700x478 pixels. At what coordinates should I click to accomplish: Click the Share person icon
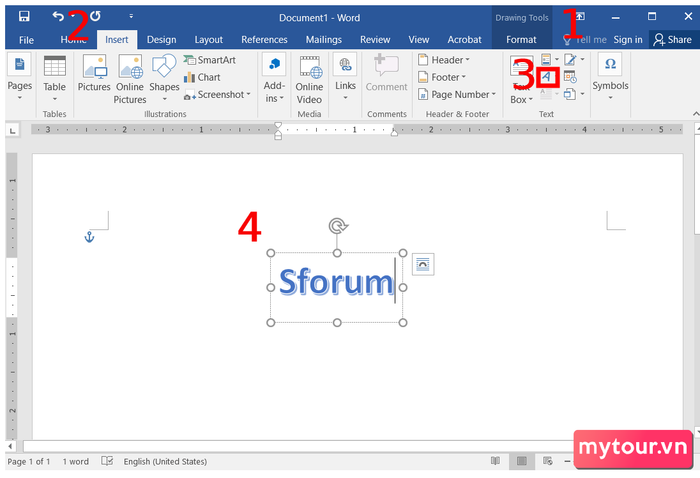tap(658, 40)
